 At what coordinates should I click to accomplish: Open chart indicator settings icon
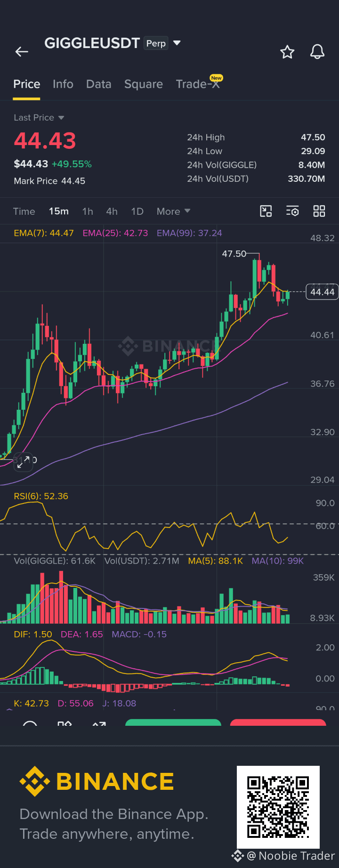tap(292, 211)
